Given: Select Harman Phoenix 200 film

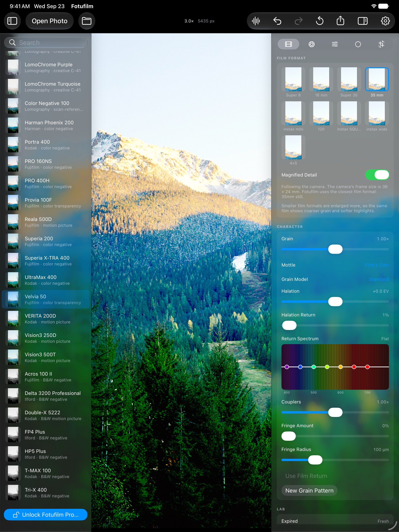Looking at the screenshot, I should click(45, 125).
